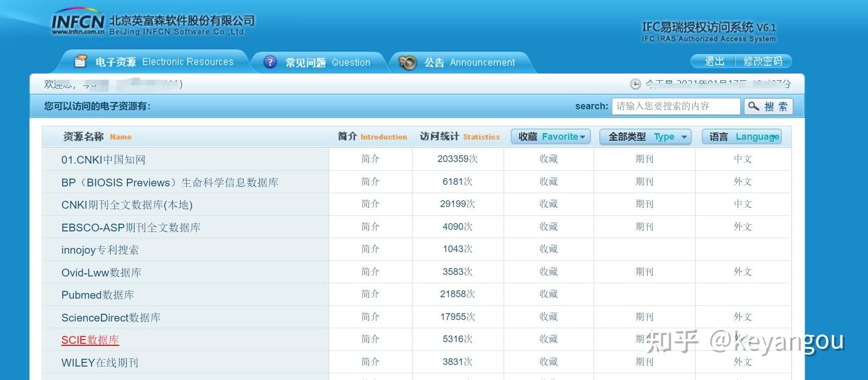
Task: Click 简介 for ScienceDirect数据库
Action: click(370, 317)
